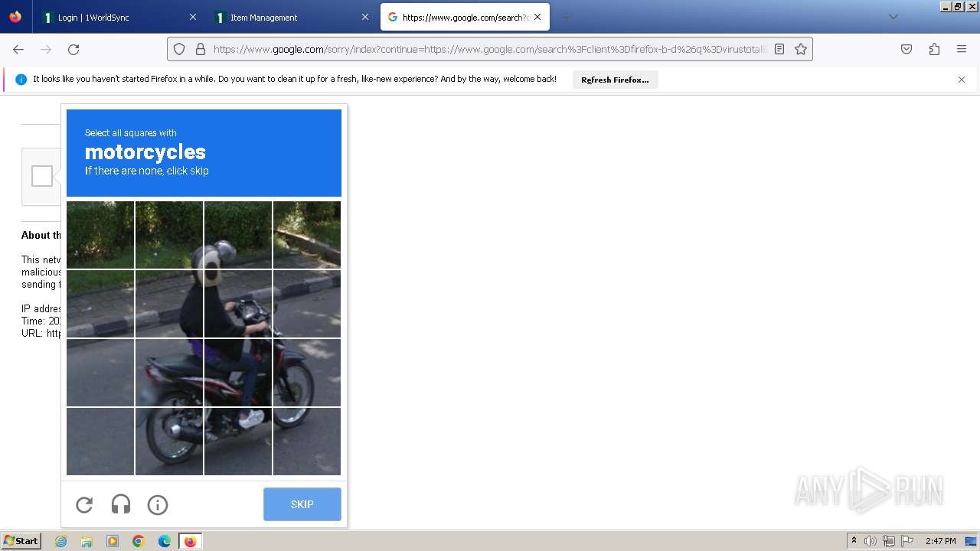The height and width of the screenshot is (551, 980).
Task: Open Firefox View pinned icon
Action: [x=15, y=17]
